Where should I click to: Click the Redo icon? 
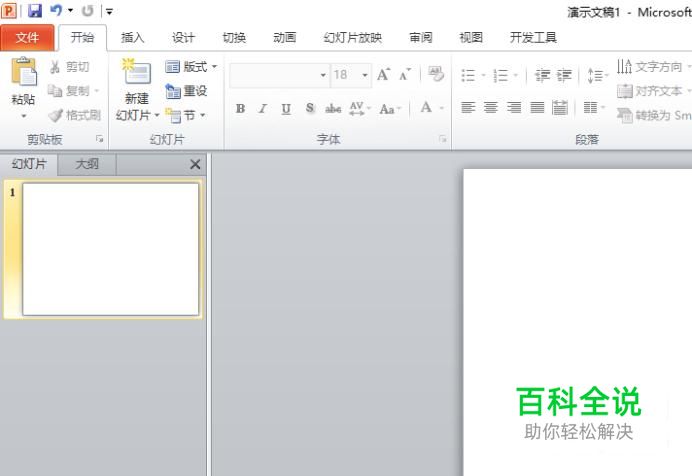pos(88,10)
